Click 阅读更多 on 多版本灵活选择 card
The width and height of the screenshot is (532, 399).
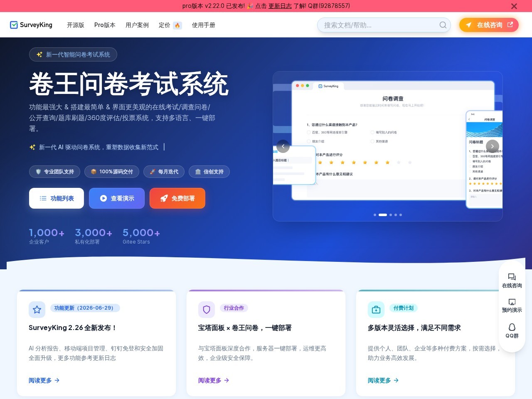tap(383, 380)
